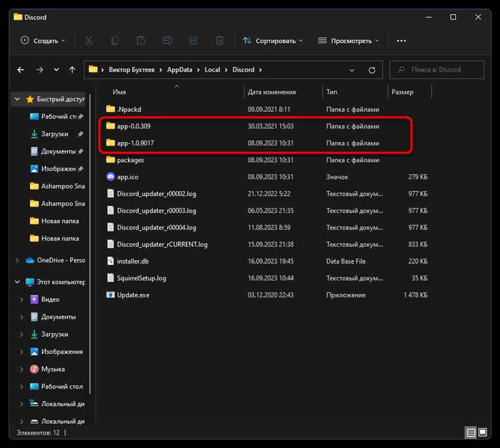Collapse Этот компьютер tree node

17,282
